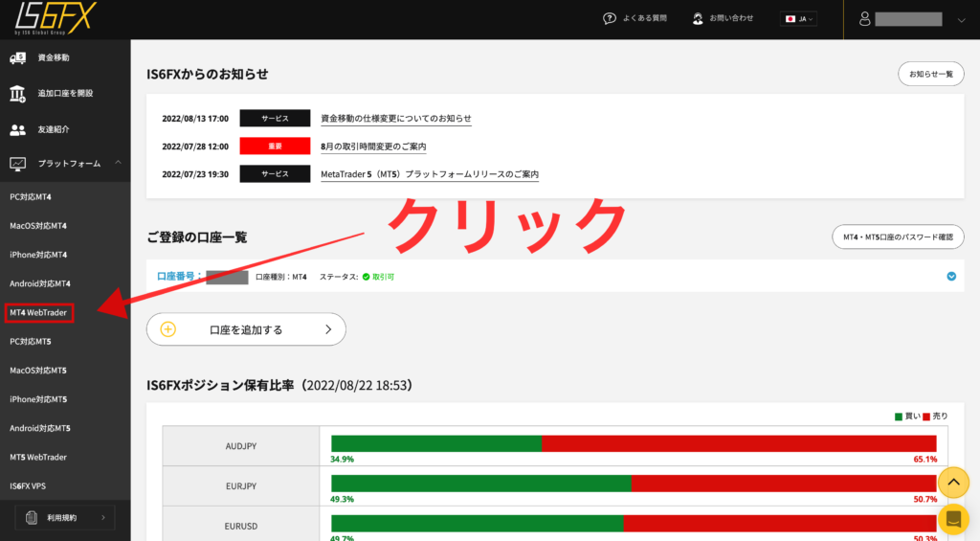Click the question mark FAQ icon
Screen dimensions: 980x541
click(610, 19)
